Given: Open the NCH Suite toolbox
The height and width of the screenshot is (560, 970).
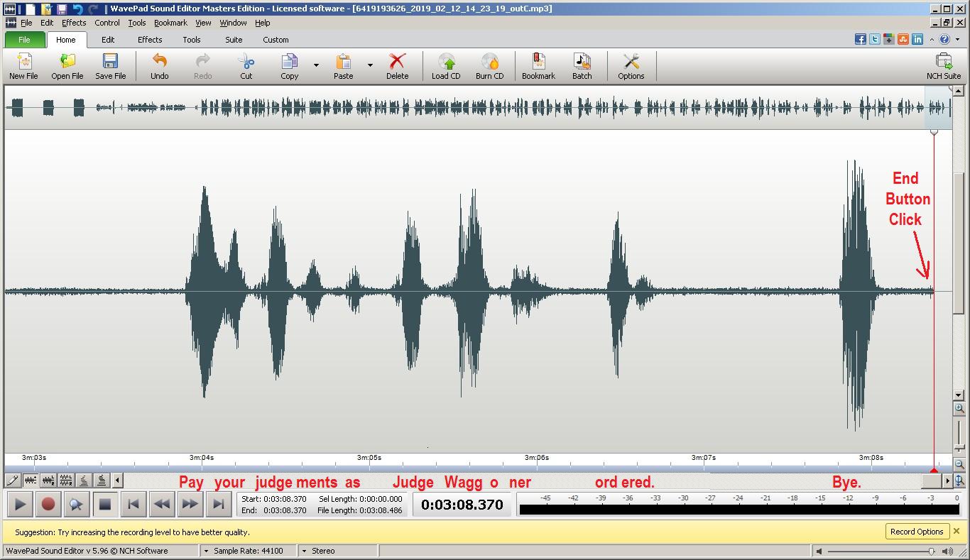Looking at the screenshot, I should click(x=943, y=66).
